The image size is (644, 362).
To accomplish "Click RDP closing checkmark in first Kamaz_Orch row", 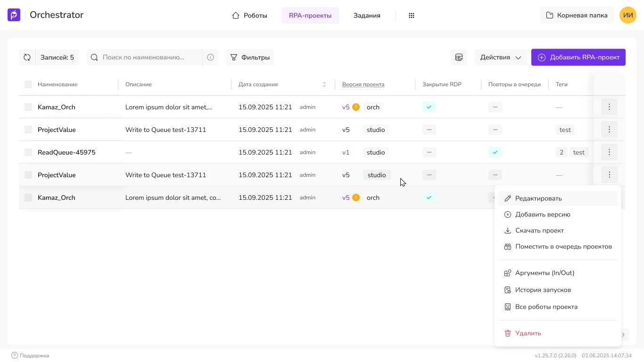I will pos(429,107).
